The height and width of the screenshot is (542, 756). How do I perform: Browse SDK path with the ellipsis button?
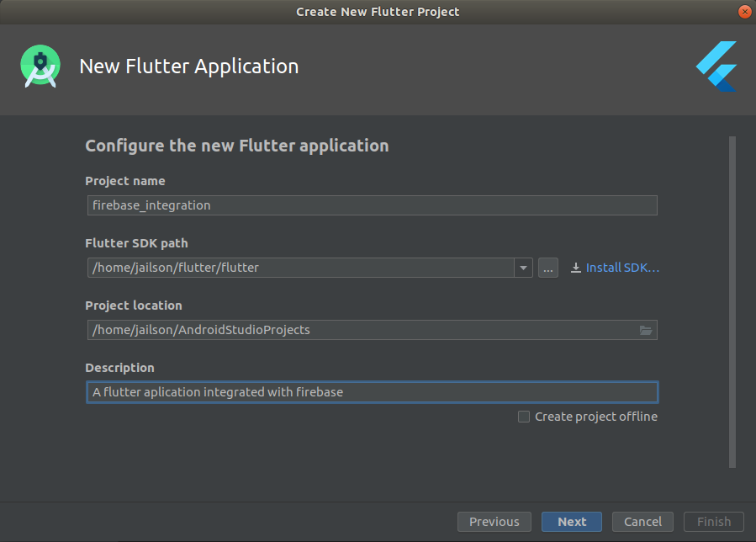click(x=548, y=268)
